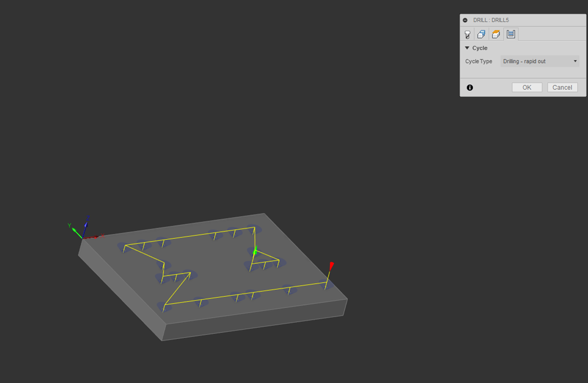Open the Heights tab with orange plane
Image resolution: width=588 pixels, height=383 pixels.
pos(496,34)
